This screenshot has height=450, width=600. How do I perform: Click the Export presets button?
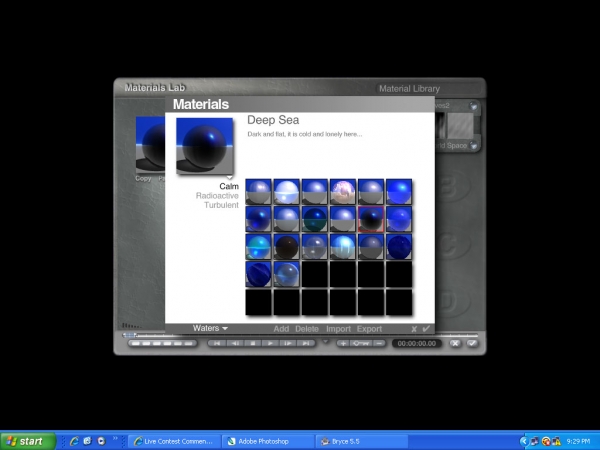[369, 329]
